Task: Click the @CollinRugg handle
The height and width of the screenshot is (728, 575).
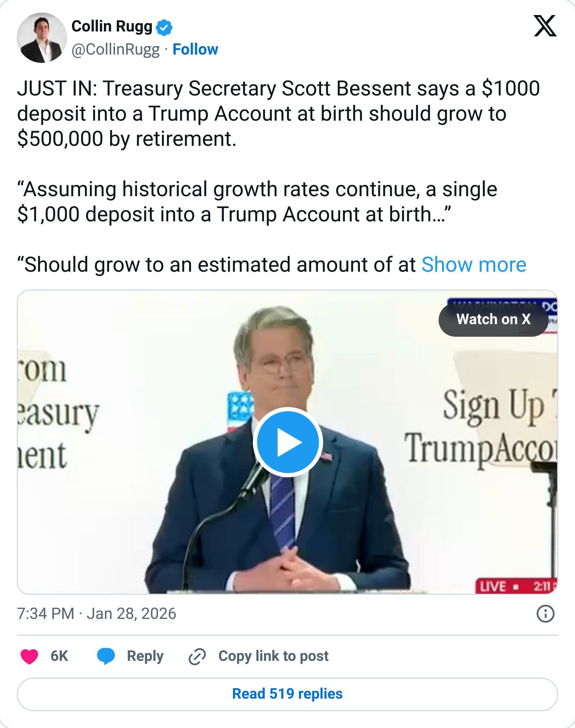Action: (116, 49)
